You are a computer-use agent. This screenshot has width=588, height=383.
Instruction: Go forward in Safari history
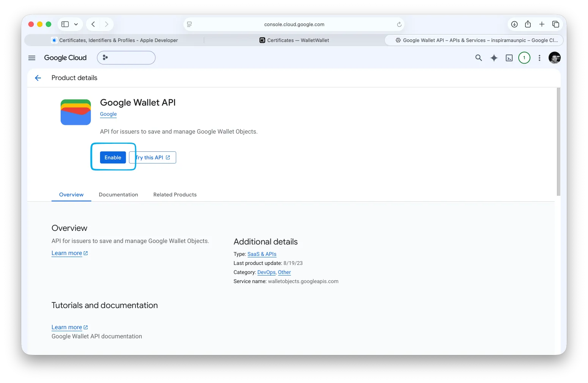click(x=106, y=24)
